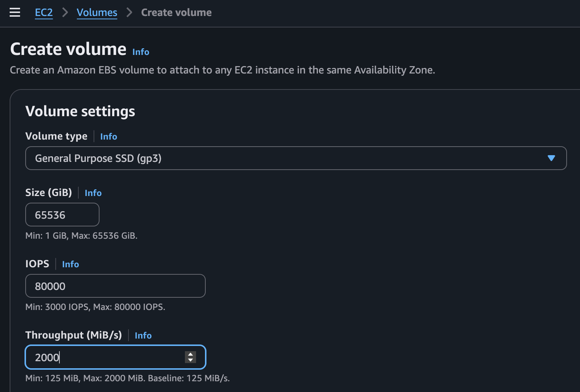Click the Volume settings section heading
The height and width of the screenshot is (392, 580).
[80, 111]
